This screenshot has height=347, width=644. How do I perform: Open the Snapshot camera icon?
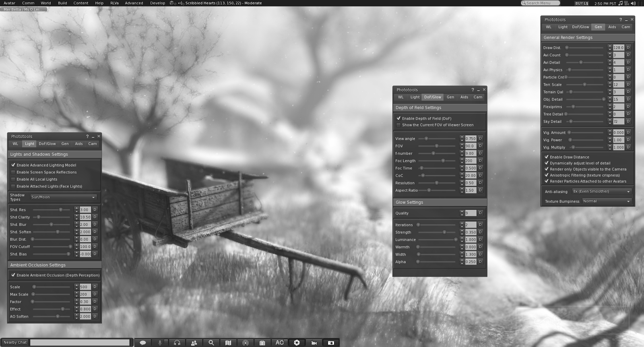click(331, 343)
